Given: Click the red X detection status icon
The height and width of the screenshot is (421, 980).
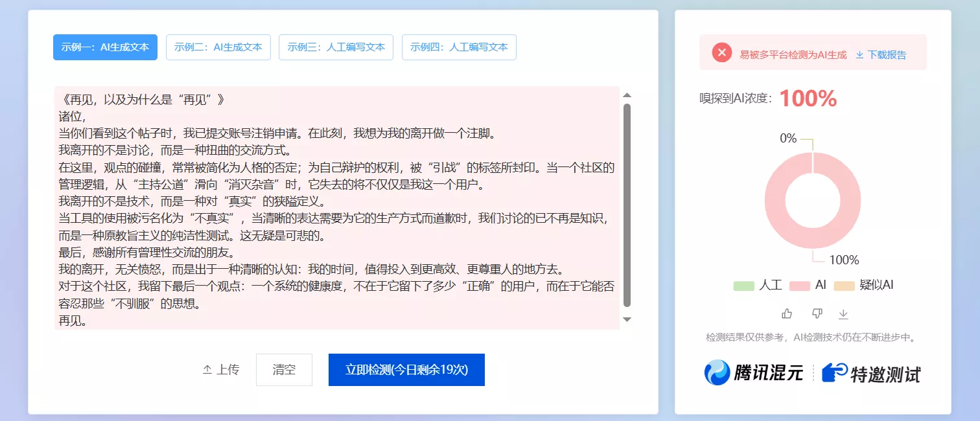Looking at the screenshot, I should 721,54.
